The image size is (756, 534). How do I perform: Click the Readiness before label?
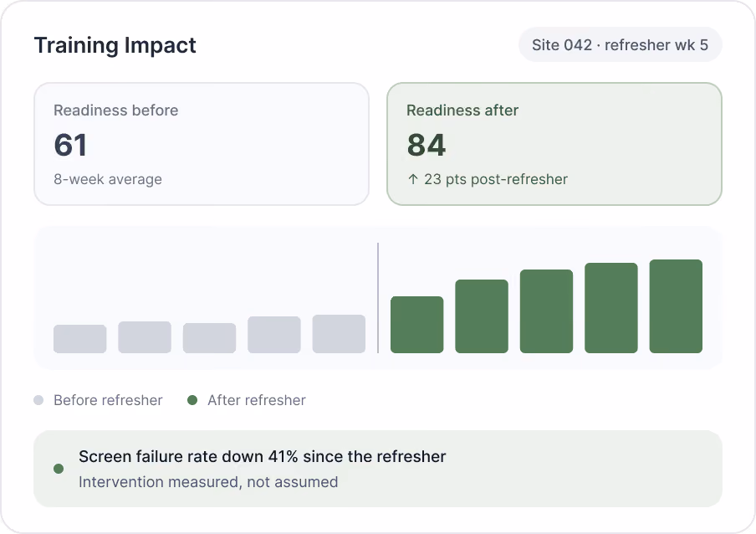coord(115,110)
